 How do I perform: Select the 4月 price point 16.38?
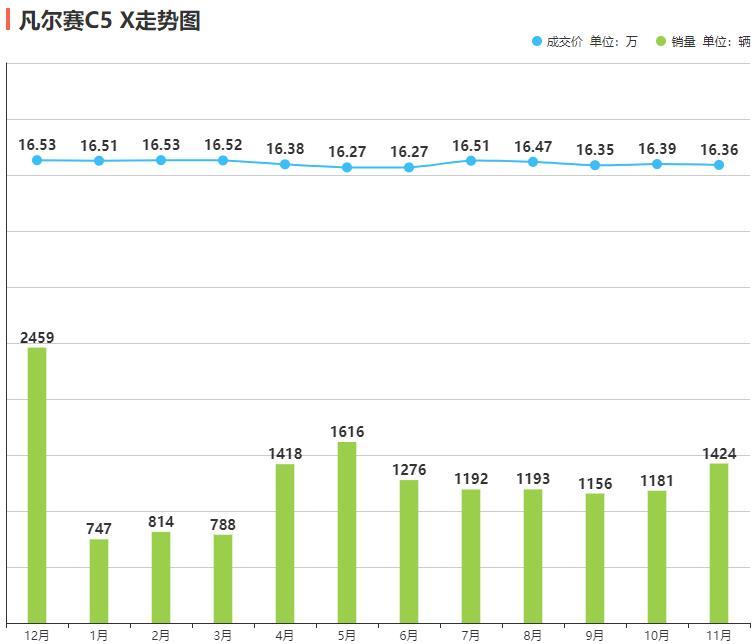point(285,164)
